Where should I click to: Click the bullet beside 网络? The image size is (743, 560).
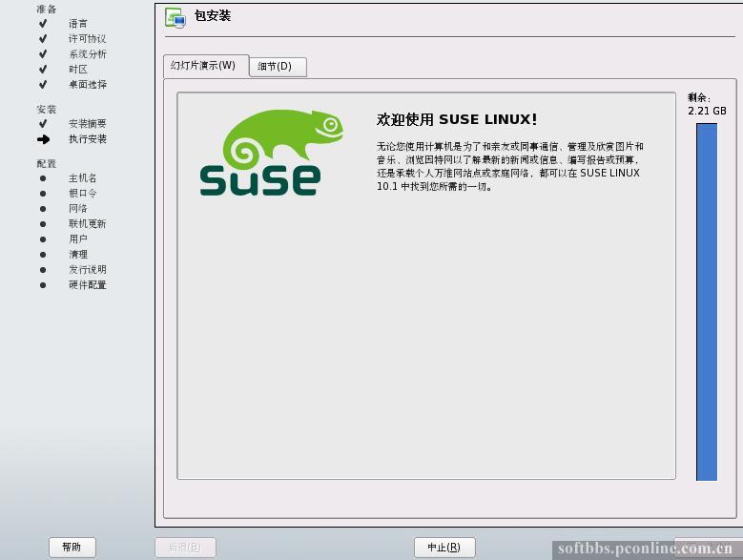[x=43, y=209]
